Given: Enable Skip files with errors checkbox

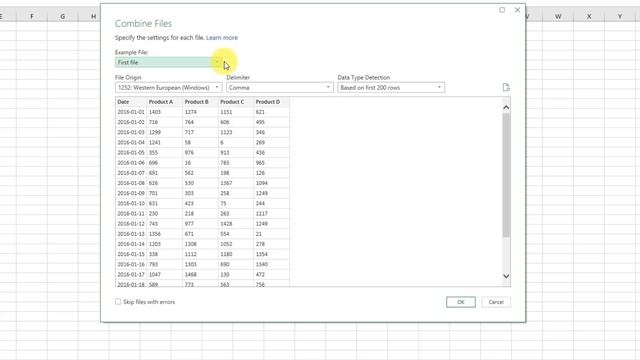Looking at the screenshot, I should point(118,302).
